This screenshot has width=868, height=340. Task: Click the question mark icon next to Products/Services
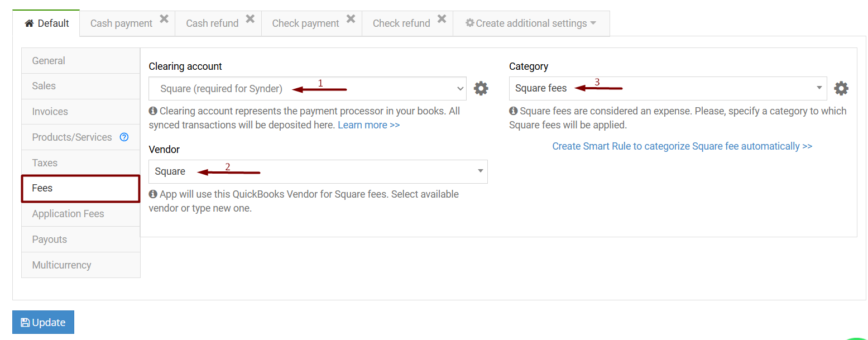pyautogui.click(x=124, y=137)
